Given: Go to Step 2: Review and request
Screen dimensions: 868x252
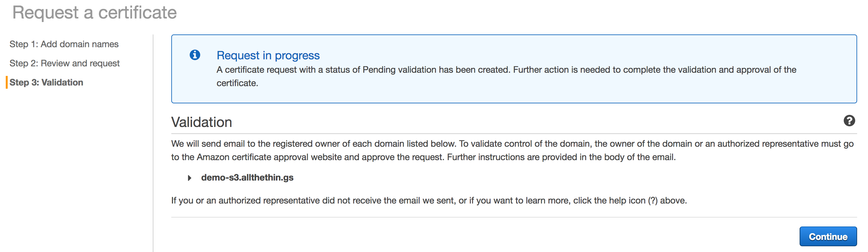Looking at the screenshot, I should [64, 63].
